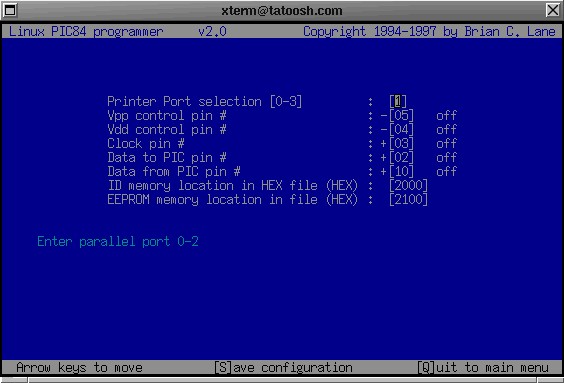
Task: Click the 'Printer Port selection [0-3]' label
Action: coord(204,101)
